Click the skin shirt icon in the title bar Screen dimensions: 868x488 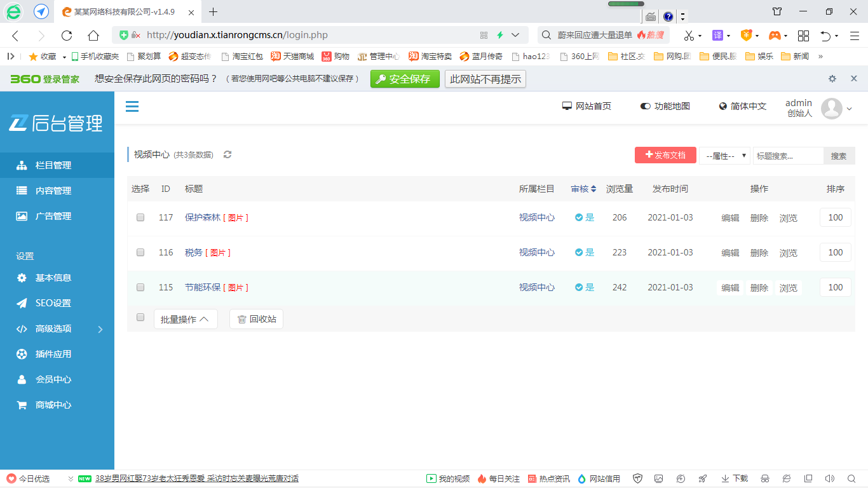point(777,11)
